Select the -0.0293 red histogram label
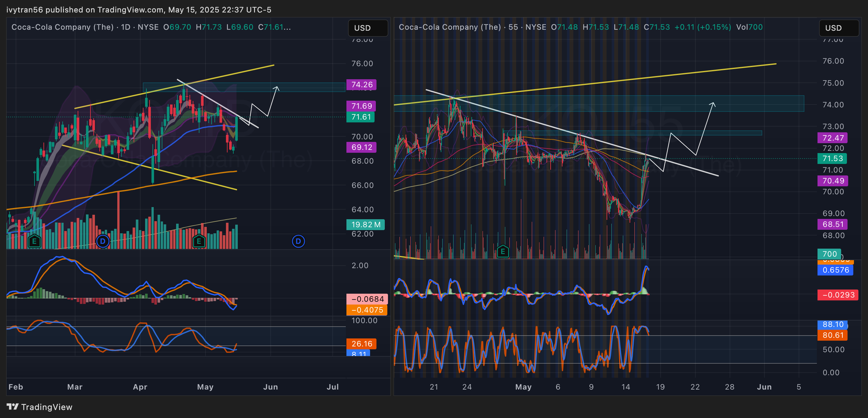 click(838, 295)
